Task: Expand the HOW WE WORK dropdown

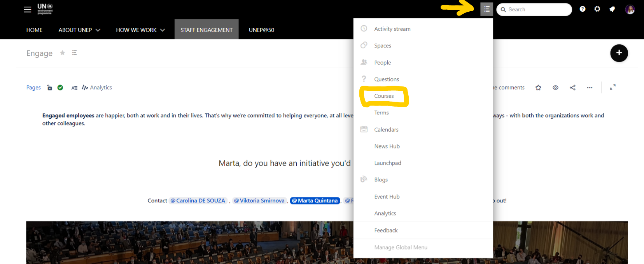Action: [x=140, y=30]
